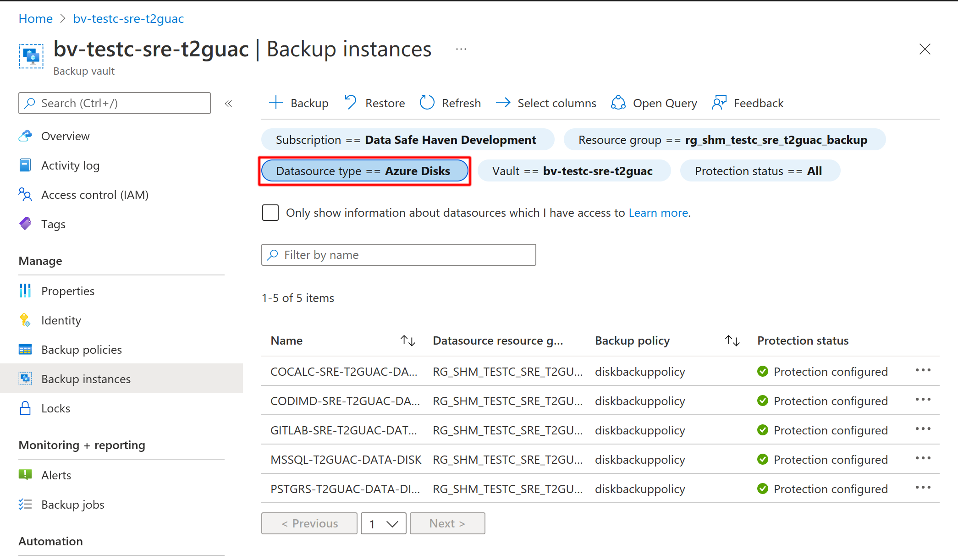This screenshot has width=958, height=560.
Task: Click the Restore undo-arrow icon
Action: [x=351, y=103]
